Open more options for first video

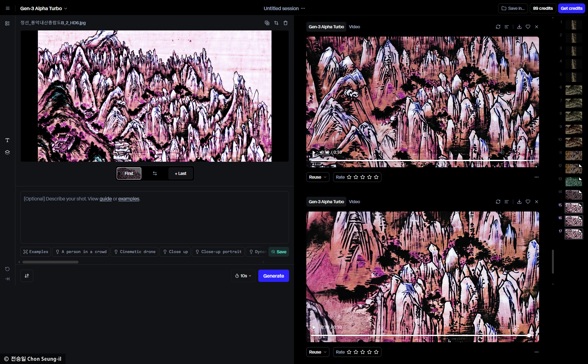[537, 177]
